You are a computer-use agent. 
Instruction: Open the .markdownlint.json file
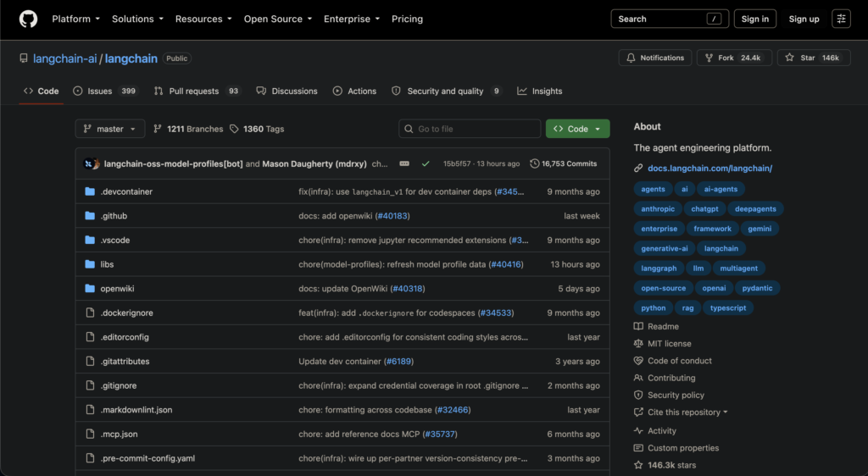coord(136,410)
